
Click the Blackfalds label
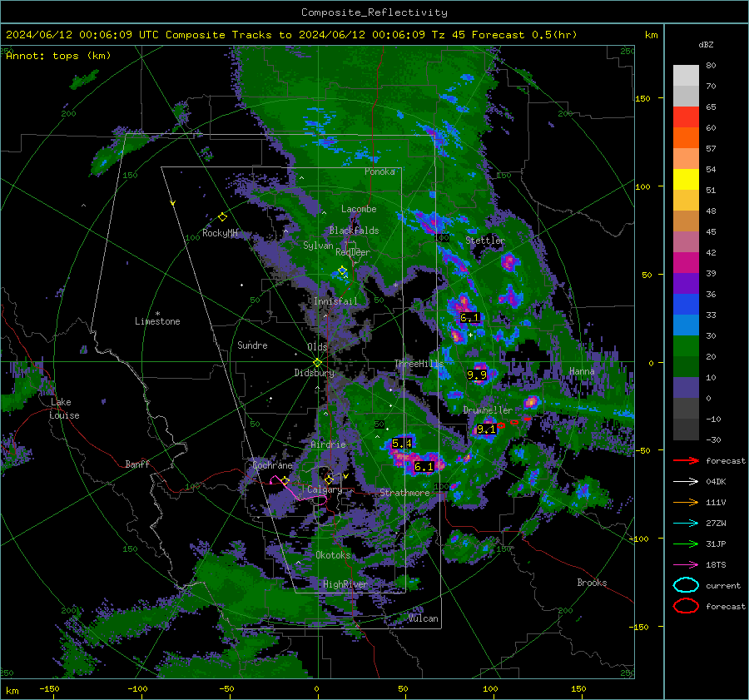tap(354, 231)
